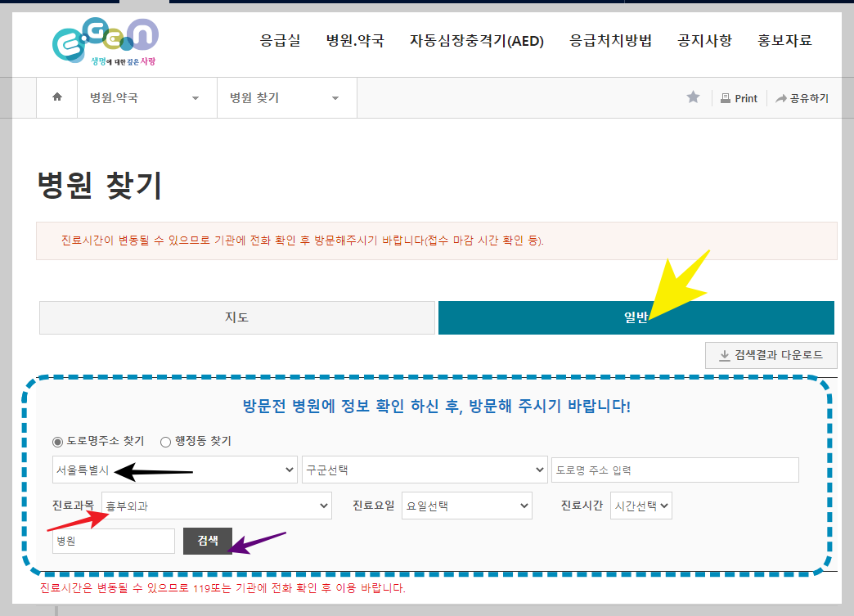Screen dimensions: 854x616
Task: Open the 서울특별시 city dropdown
Action: pyautogui.click(x=172, y=470)
